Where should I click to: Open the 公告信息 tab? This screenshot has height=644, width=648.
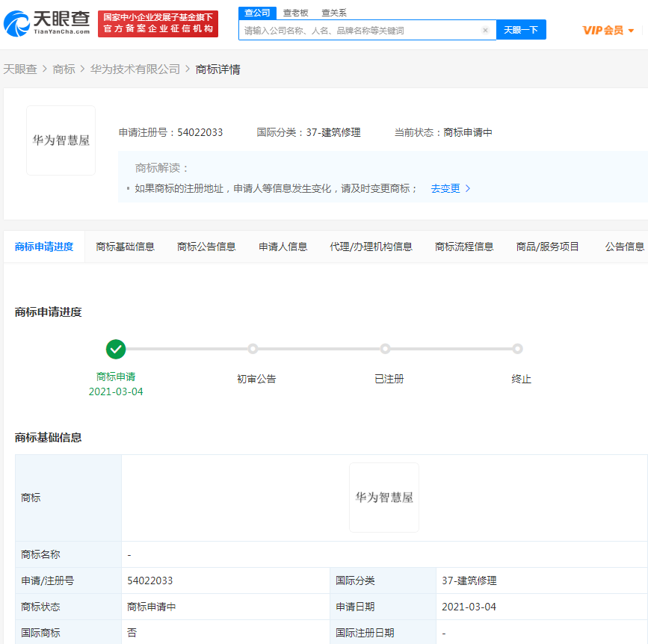625,246
